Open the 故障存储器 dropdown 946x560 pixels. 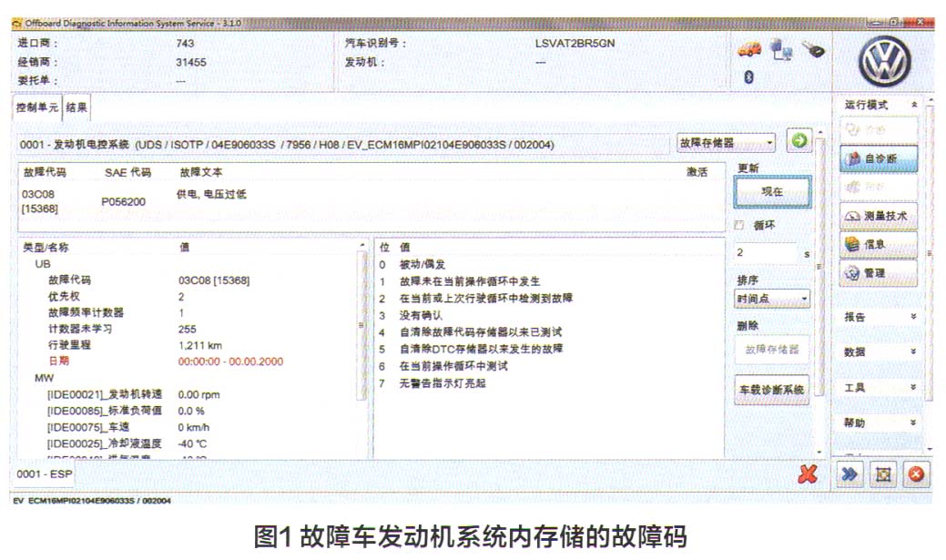tap(726, 143)
